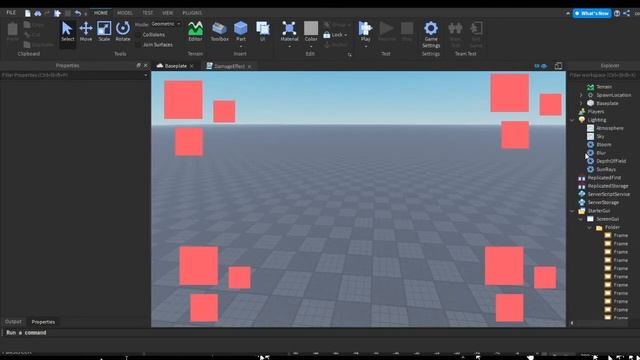This screenshot has height=360, width=640.
Task: Click the Filter workspace search field
Action: pyautogui.click(x=603, y=76)
